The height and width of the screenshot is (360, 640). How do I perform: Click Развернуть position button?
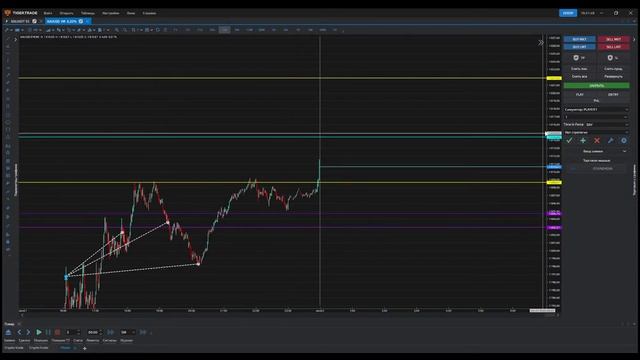coord(613,76)
